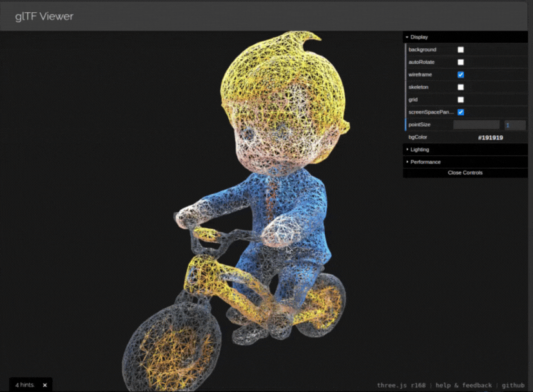Disable screenSpacePanning checkbox
This screenshot has height=392, width=533.
pos(461,112)
